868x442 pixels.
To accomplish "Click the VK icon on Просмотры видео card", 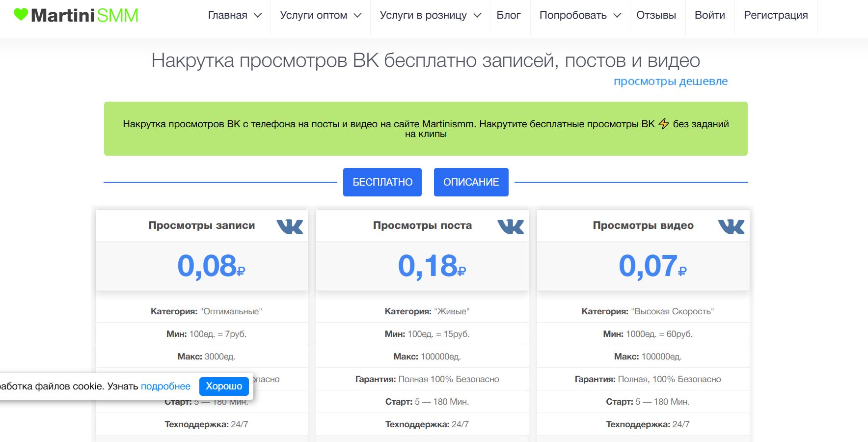I will click(x=732, y=226).
